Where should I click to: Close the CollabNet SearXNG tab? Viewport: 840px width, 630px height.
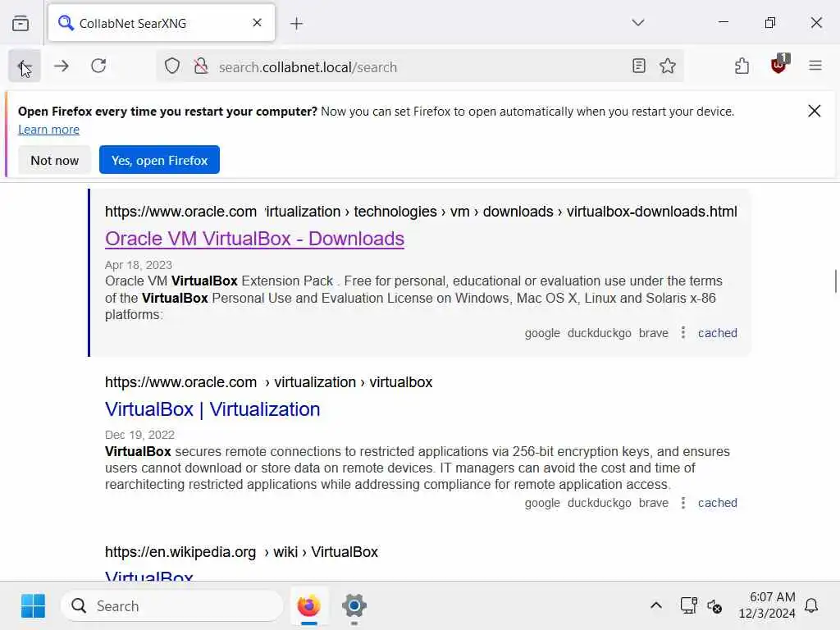257,22
